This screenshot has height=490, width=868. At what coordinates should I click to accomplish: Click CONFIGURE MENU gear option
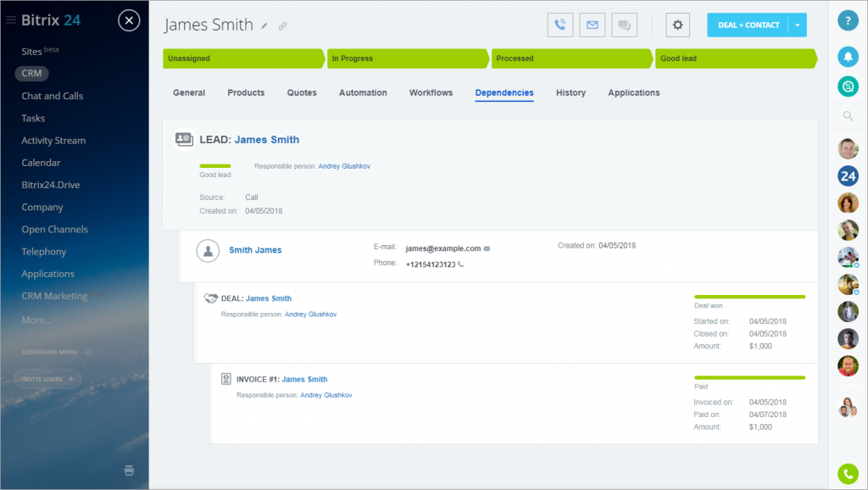coord(57,352)
